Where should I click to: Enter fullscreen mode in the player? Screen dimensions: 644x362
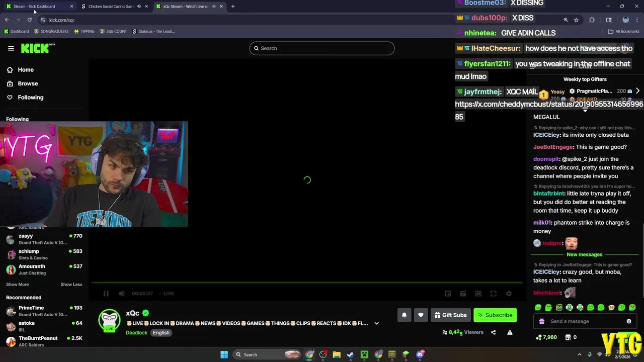(x=494, y=294)
